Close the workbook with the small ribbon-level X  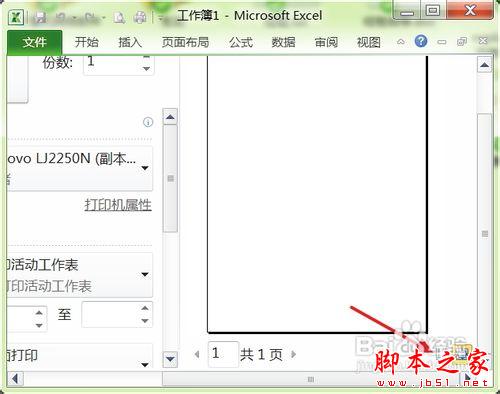(x=483, y=41)
